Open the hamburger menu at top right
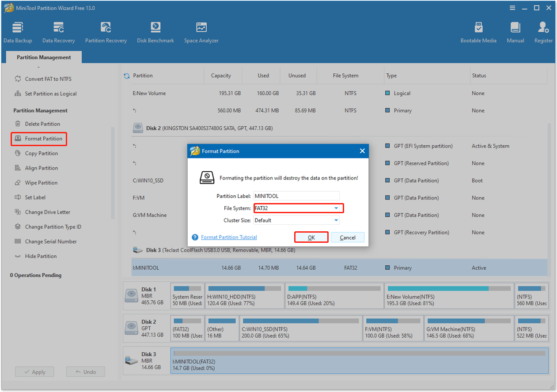Viewport: 557px width, 392px height. coord(512,8)
